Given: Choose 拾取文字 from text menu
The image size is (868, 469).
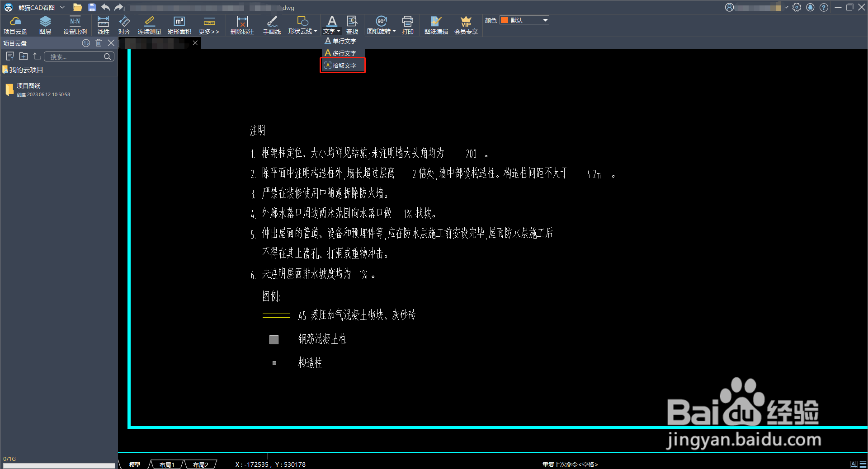Looking at the screenshot, I should click(342, 66).
